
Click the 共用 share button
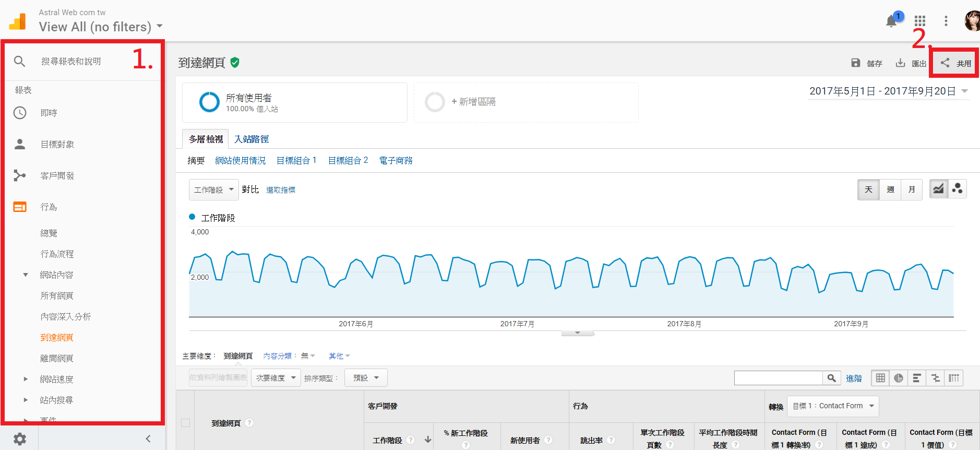[955, 63]
